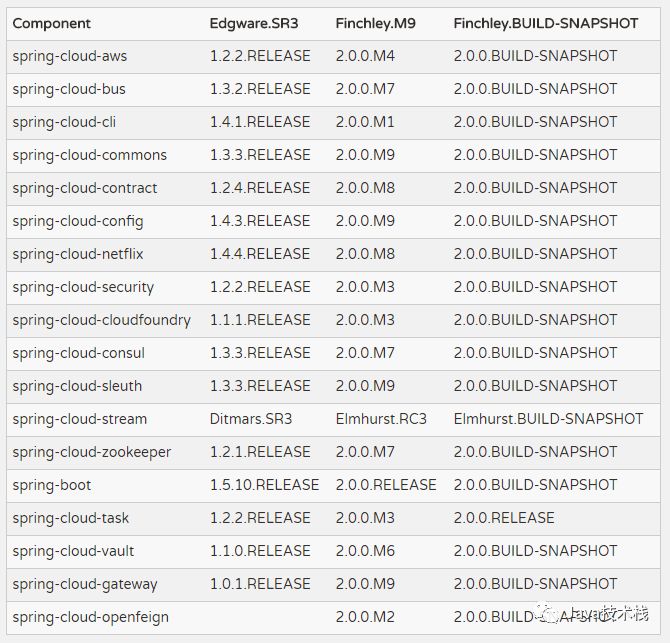The width and height of the screenshot is (670, 643).
Task: Click the 1.4.4.RELEASE cell for spring-cloud-netflix
Action: point(260,254)
